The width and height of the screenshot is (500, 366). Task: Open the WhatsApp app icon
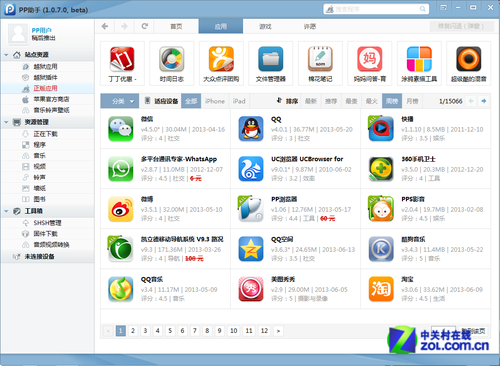click(120, 169)
